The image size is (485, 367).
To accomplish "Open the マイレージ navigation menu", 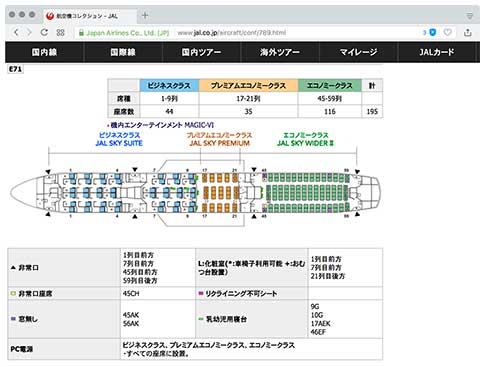I will (x=358, y=52).
